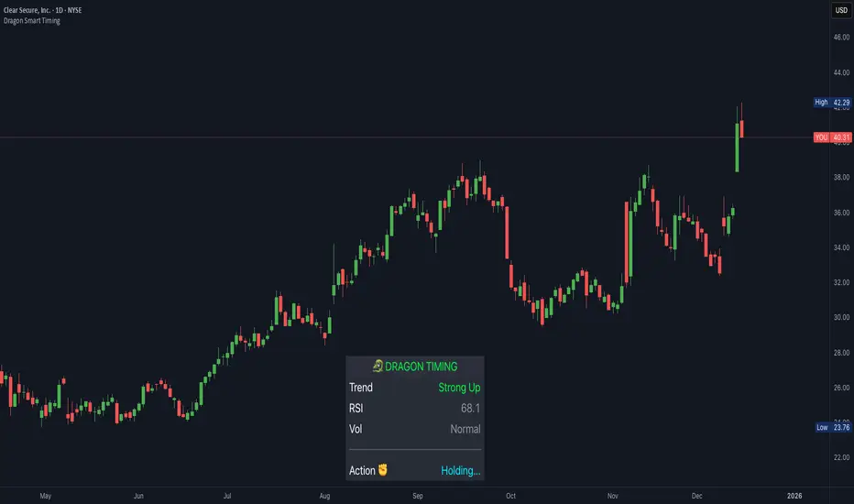Click the Strong Up trend value
The image size is (854, 504).
(459, 388)
